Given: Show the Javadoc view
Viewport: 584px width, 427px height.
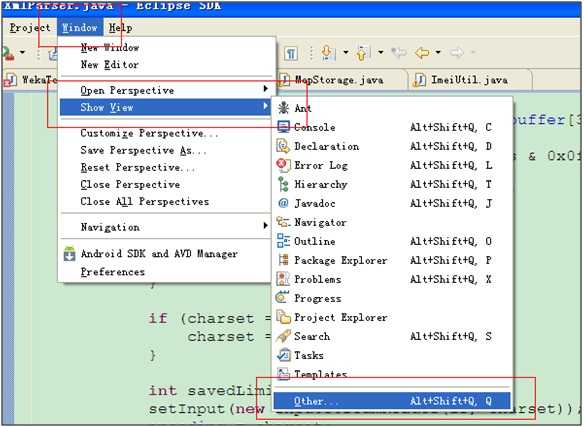Looking at the screenshot, I should point(393,203).
